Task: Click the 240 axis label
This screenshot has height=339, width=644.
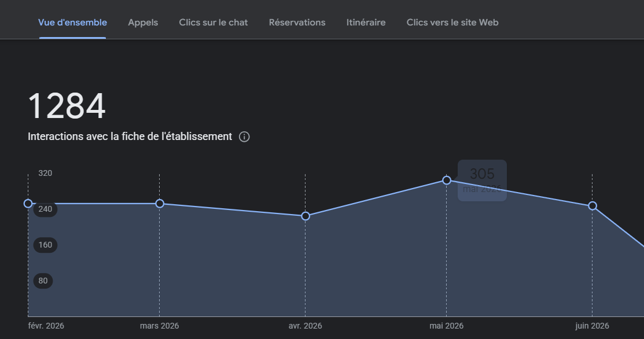Action: [x=45, y=209]
